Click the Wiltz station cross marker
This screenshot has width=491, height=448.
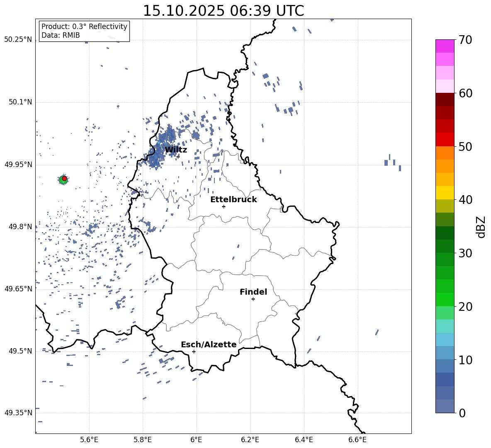[x=178, y=156]
